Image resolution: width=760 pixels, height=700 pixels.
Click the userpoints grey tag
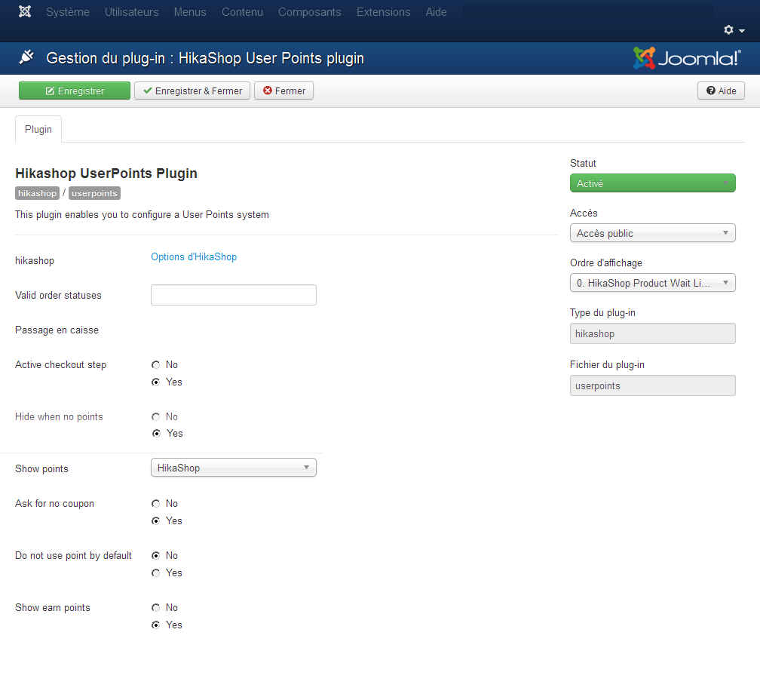94,193
